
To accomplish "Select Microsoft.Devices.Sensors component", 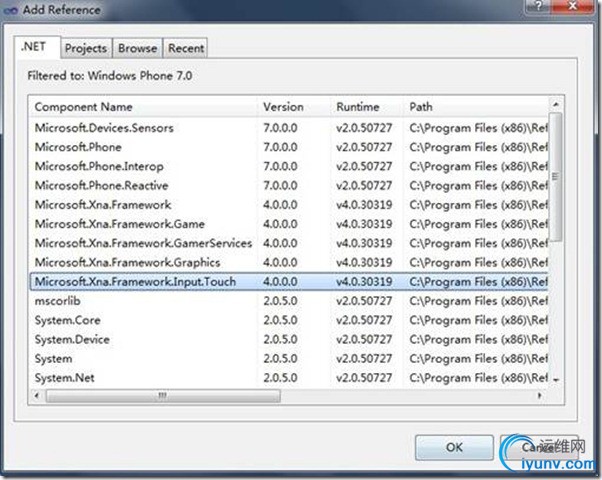I will pyautogui.click(x=289, y=128).
